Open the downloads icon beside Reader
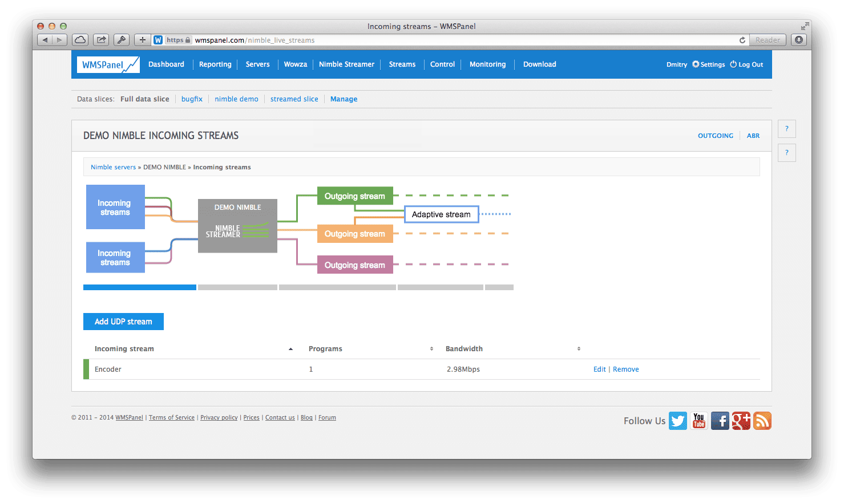The image size is (844, 504). pyautogui.click(x=799, y=40)
